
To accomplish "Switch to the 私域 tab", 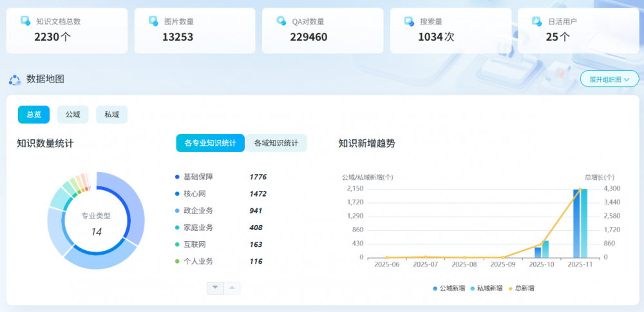I will (x=111, y=115).
